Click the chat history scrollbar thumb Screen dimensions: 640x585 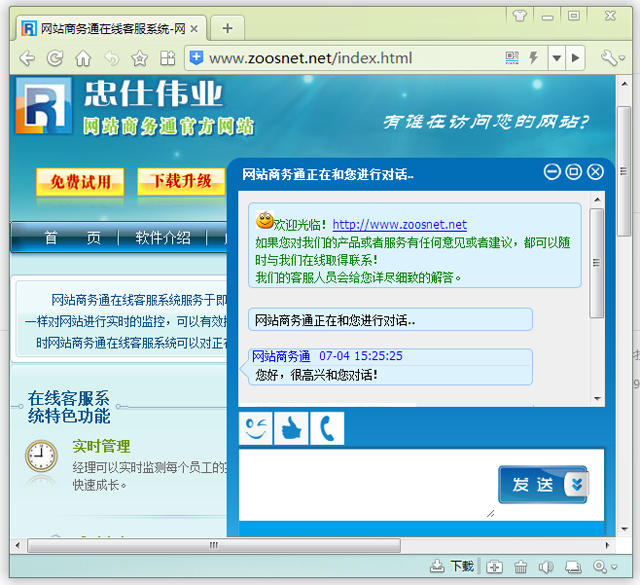597,263
